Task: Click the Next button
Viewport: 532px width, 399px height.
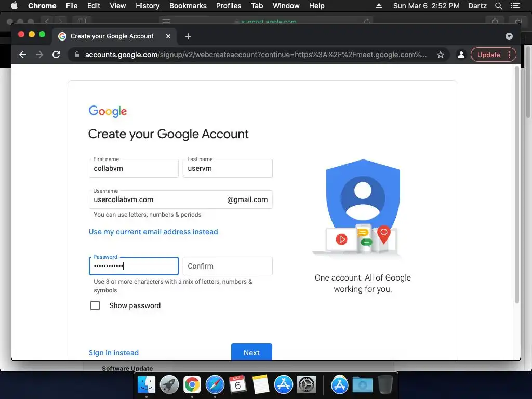Action: 251,352
